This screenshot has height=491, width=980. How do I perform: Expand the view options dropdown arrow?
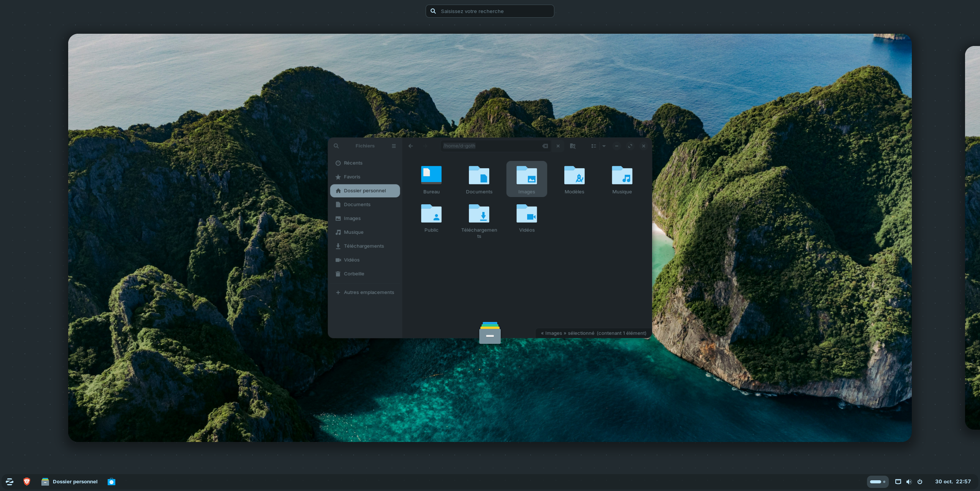click(604, 146)
